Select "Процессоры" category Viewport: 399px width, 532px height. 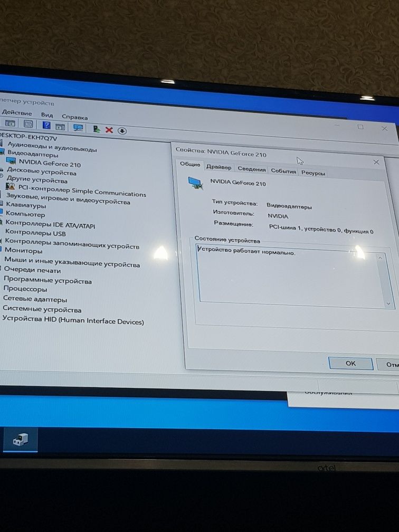coord(25,289)
